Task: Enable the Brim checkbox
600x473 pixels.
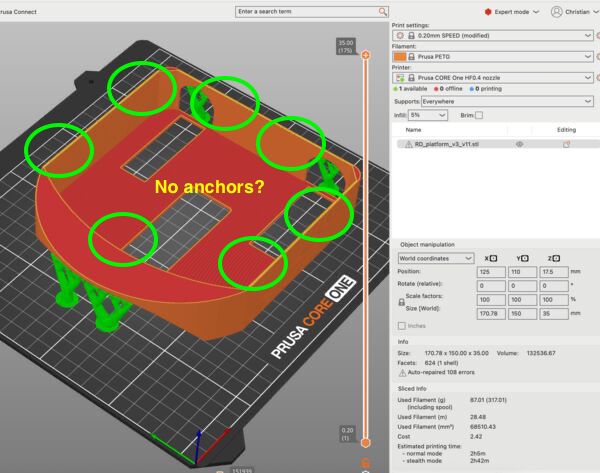Action: tap(479, 115)
